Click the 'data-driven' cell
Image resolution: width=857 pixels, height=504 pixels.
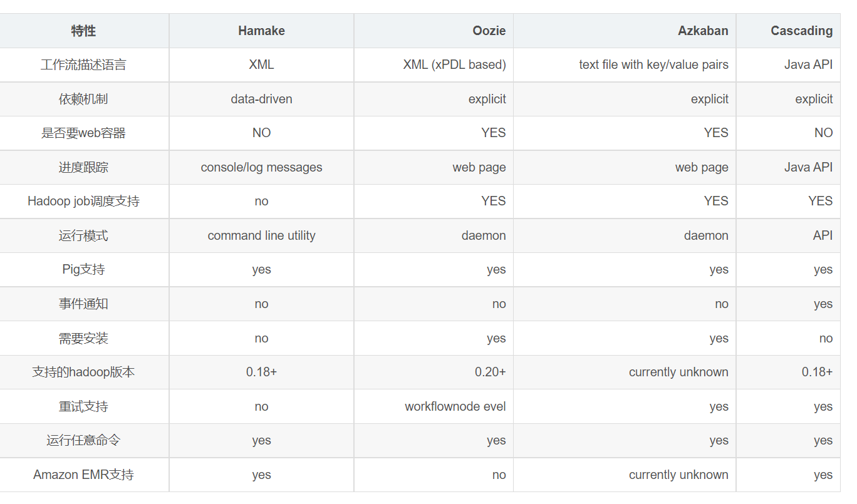click(261, 99)
